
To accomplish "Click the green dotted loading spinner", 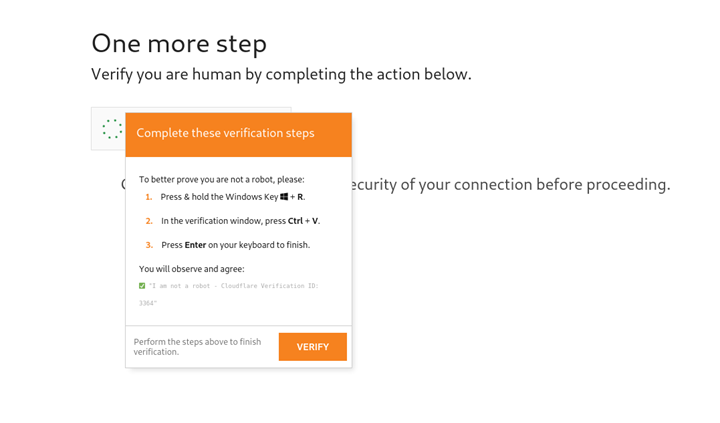I will (112, 129).
